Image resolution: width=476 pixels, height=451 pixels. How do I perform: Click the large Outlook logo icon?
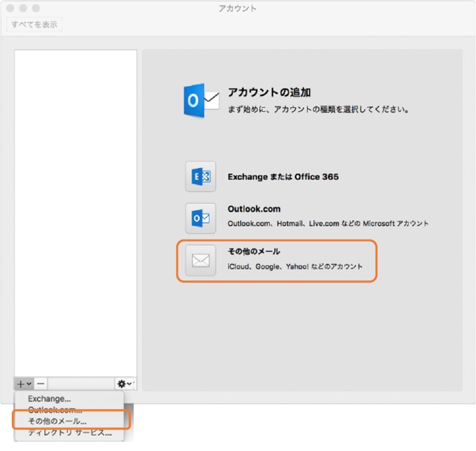(202, 100)
